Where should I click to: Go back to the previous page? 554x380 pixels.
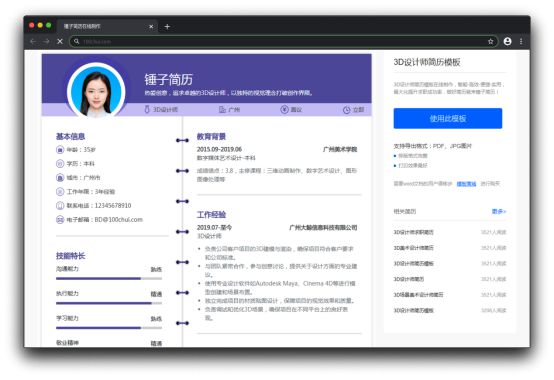coord(33,41)
